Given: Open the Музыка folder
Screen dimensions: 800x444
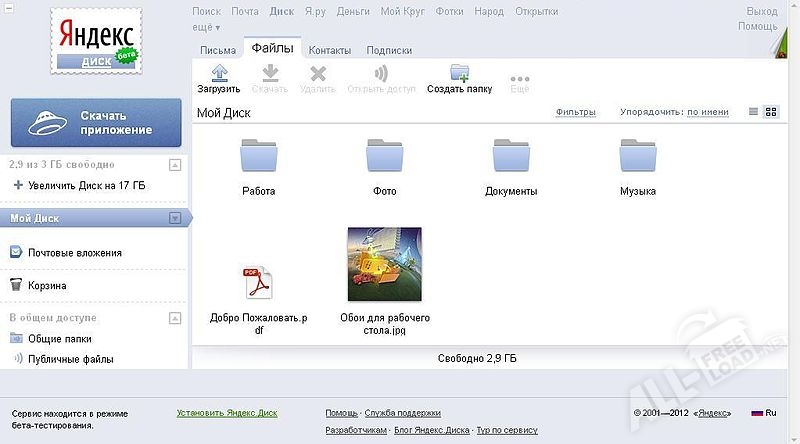Looking at the screenshot, I should coord(637,157).
